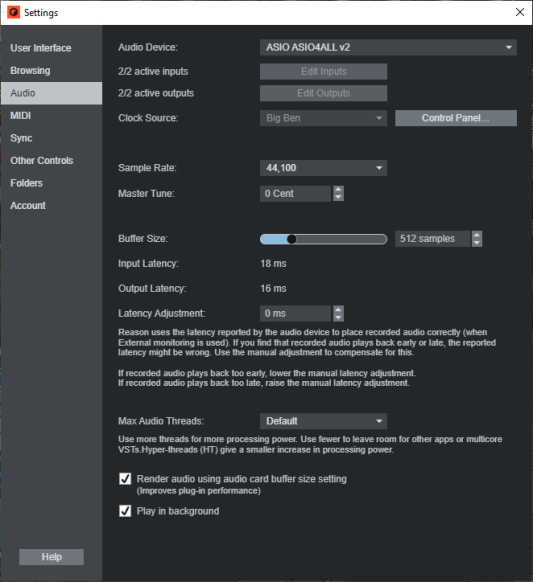Click the Reason logo icon in title bar
The height and width of the screenshot is (582, 533).
pyautogui.click(x=13, y=12)
